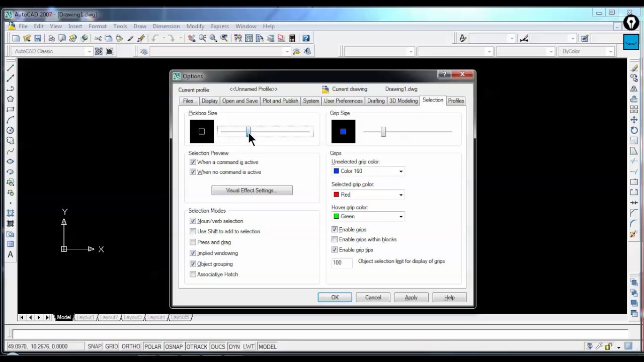
Task: Switch to the Files tab
Action: tap(188, 101)
